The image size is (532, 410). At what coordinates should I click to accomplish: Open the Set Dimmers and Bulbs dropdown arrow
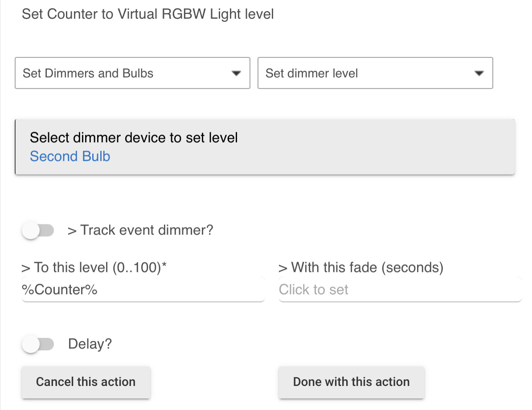point(237,73)
